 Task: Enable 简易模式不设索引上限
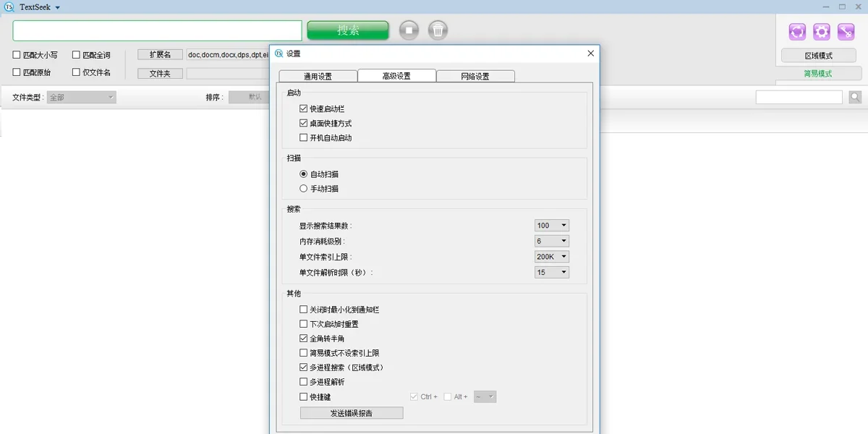coord(304,353)
